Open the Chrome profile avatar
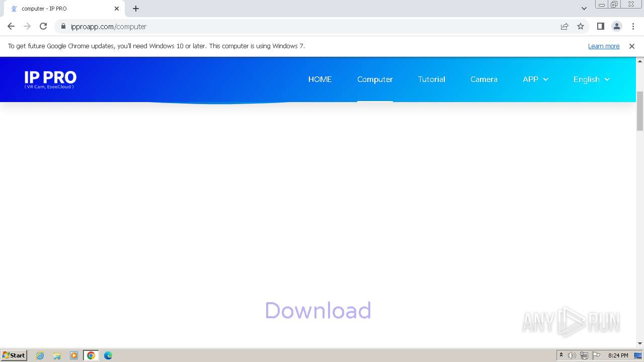This screenshot has height=362, width=644. coord(617,26)
